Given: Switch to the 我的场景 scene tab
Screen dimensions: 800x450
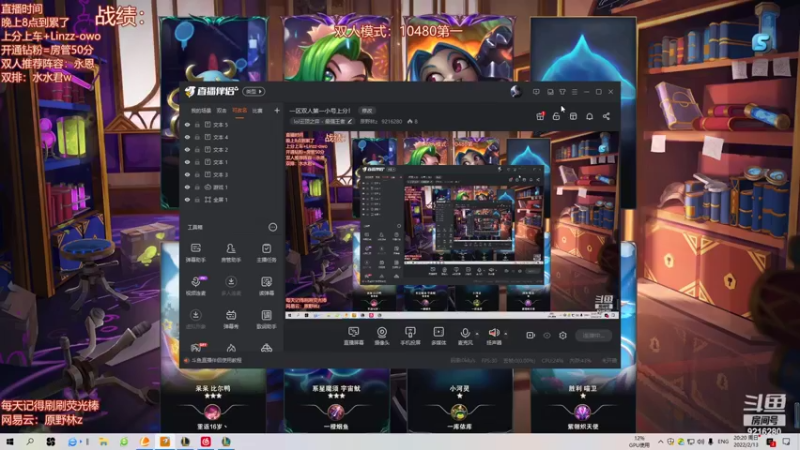Looking at the screenshot, I should pos(201,111).
